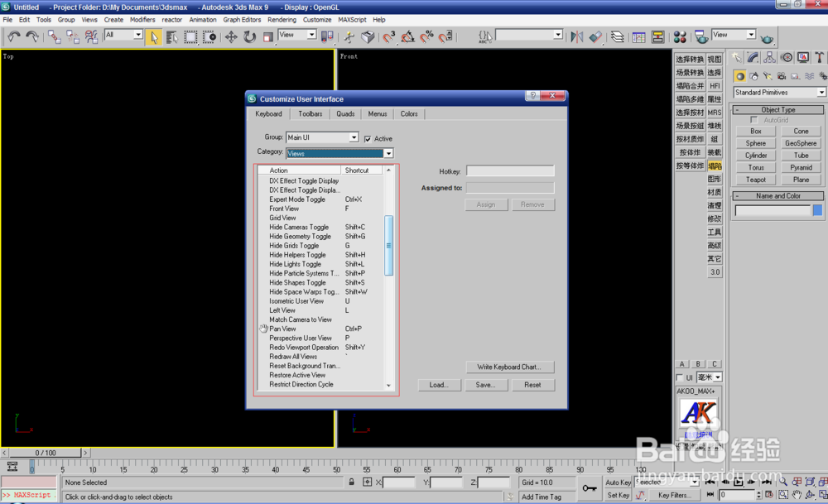
Task: Click the object name field
Action: [773, 210]
